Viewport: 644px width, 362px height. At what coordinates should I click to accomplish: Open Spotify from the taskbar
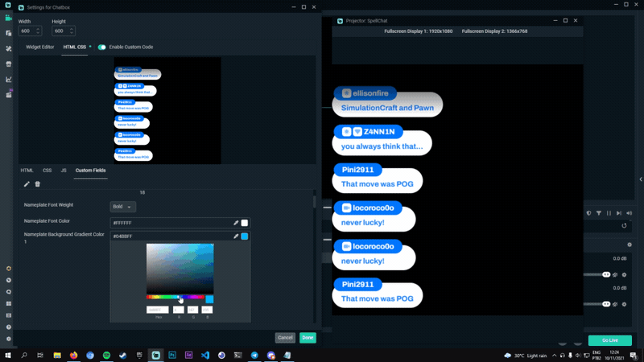coord(106,355)
